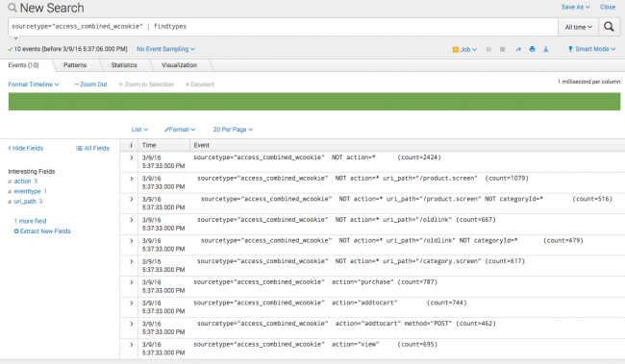The height and width of the screenshot is (364, 625).
Task: Print the search results
Action: [x=532, y=49]
